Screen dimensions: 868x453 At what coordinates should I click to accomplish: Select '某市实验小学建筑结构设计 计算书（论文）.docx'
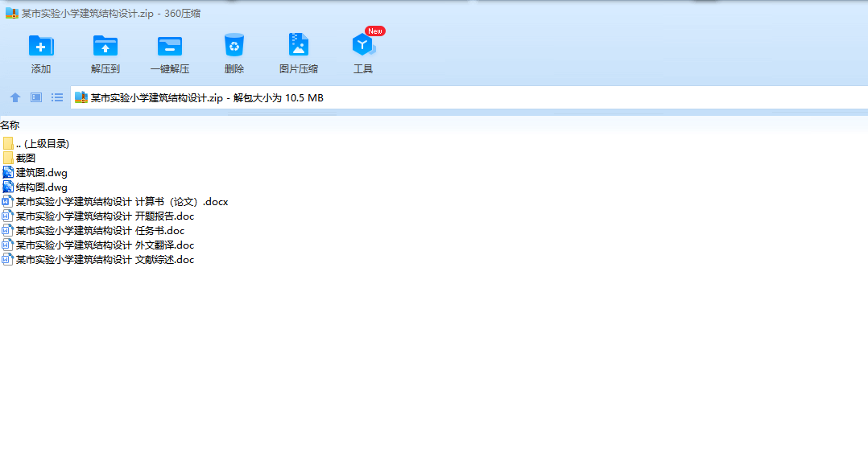click(122, 202)
